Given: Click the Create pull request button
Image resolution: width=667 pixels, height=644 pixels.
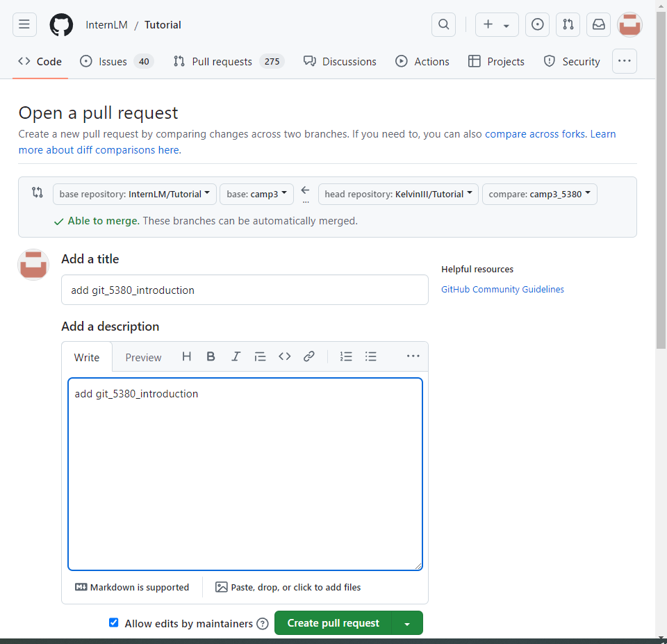Looking at the screenshot, I should click(x=333, y=622).
